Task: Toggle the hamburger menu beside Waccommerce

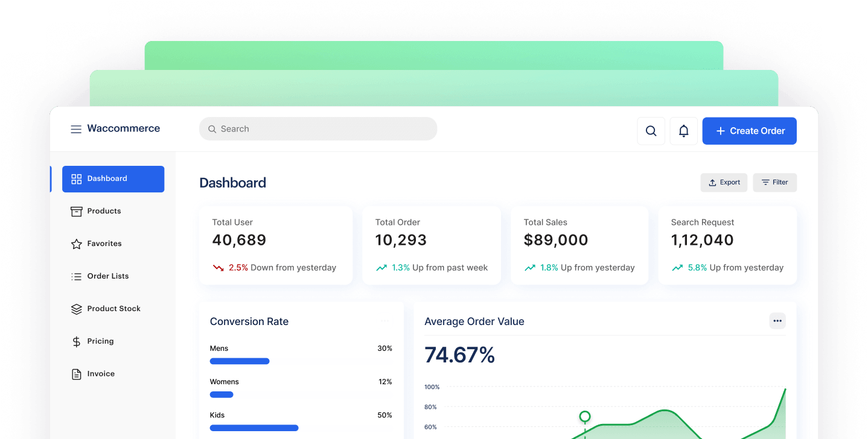Action: pos(76,129)
